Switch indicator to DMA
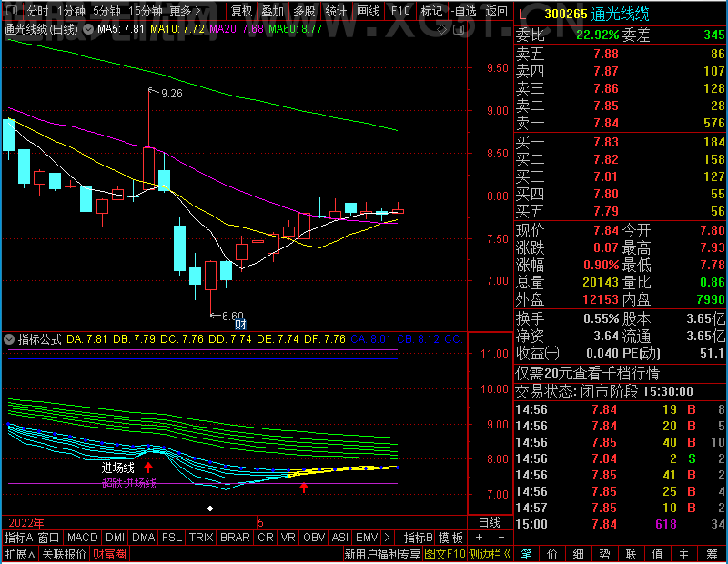 pyautogui.click(x=143, y=538)
